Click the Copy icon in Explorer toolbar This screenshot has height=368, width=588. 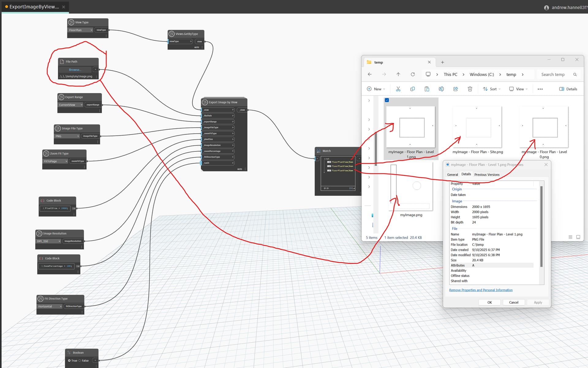413,89
